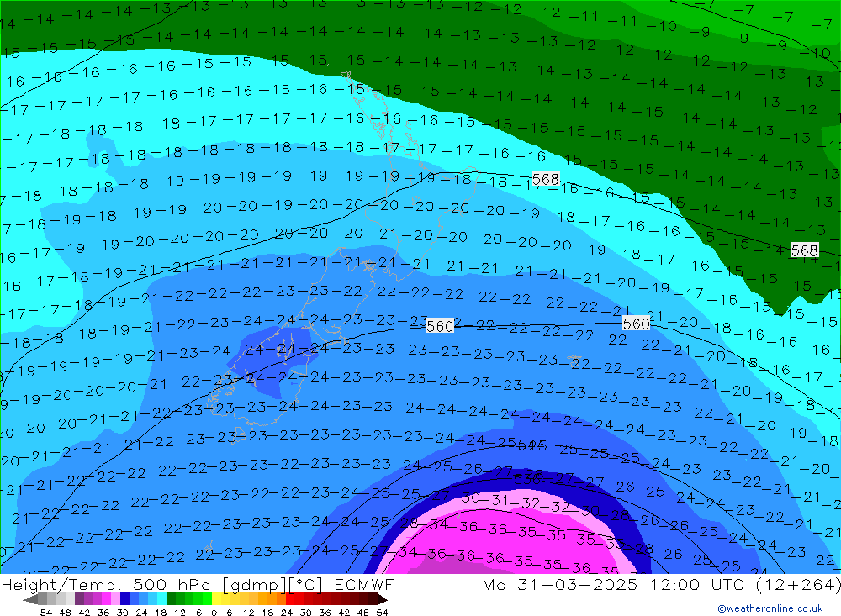Click the 568 contour label northeast of North Island
Viewport: 841px width, 616px height.
pyautogui.click(x=545, y=179)
